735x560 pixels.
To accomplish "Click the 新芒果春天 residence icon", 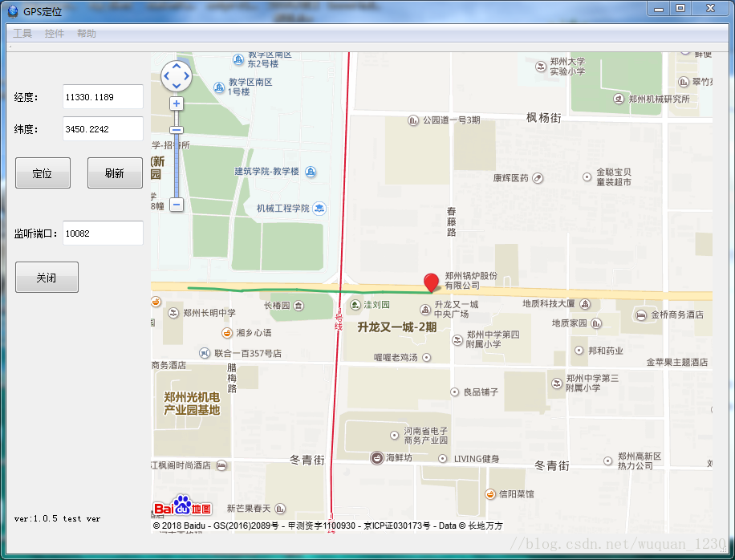I will coord(280,509).
